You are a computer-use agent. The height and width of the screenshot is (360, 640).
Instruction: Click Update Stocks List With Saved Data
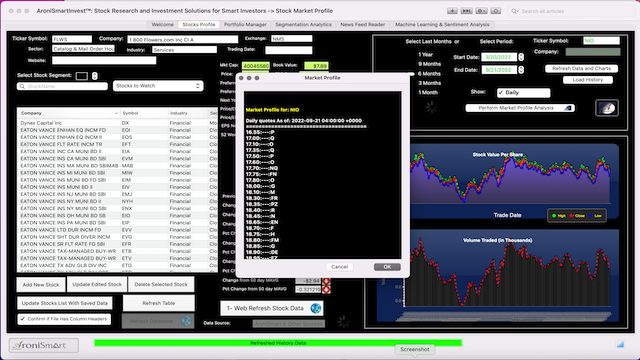(x=64, y=303)
